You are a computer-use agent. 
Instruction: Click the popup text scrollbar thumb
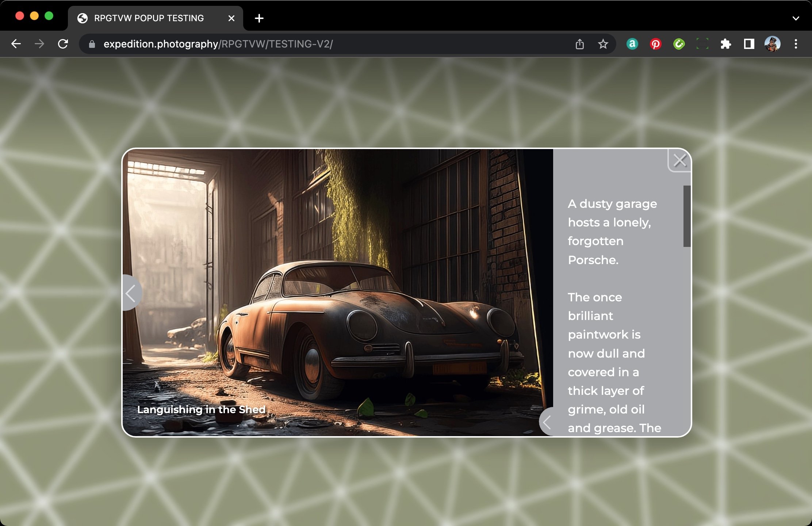687,216
